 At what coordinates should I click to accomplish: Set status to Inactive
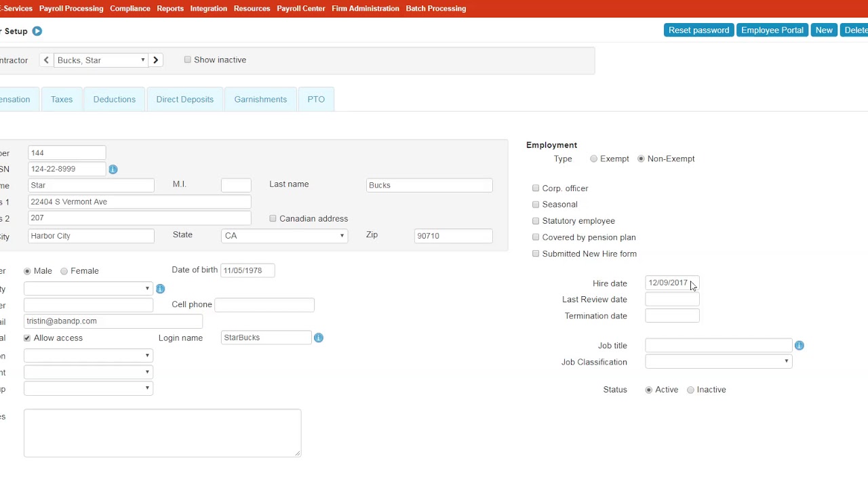click(x=690, y=390)
